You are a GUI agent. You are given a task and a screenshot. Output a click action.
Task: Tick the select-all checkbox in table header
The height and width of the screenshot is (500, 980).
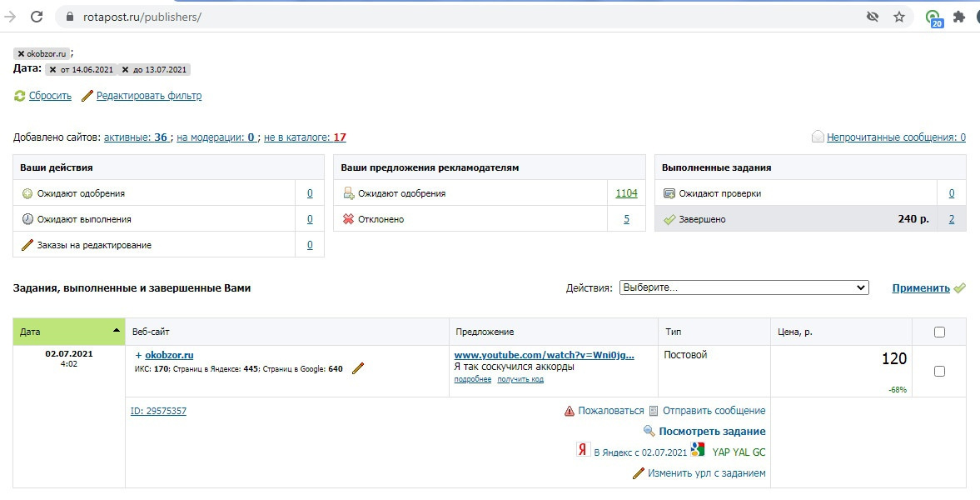click(939, 332)
